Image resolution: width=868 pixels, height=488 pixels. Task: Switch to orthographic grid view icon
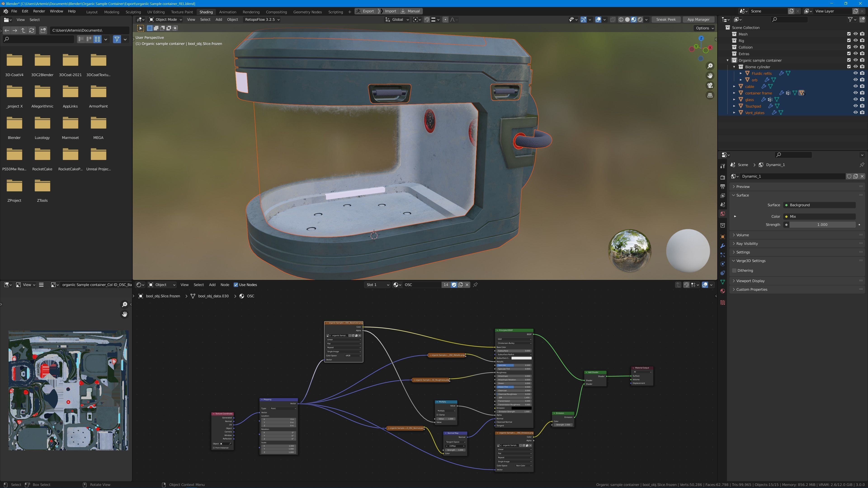710,95
